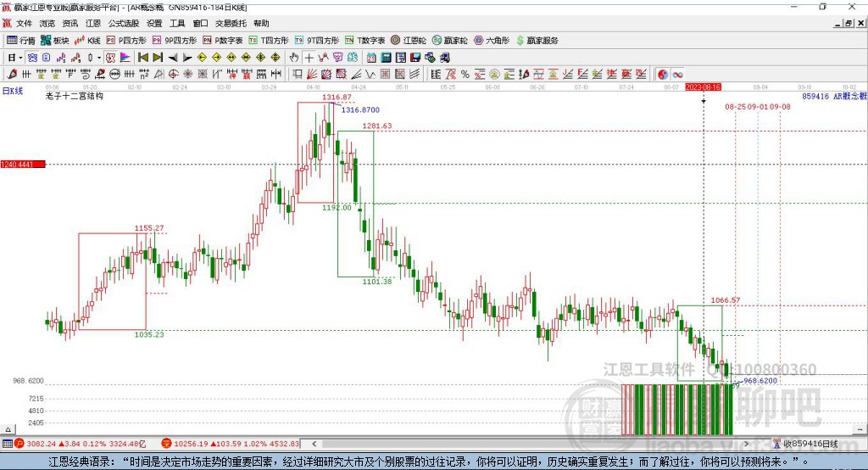Expand the candlestick style dropdown arrow
868x470 pixels.
99,58
